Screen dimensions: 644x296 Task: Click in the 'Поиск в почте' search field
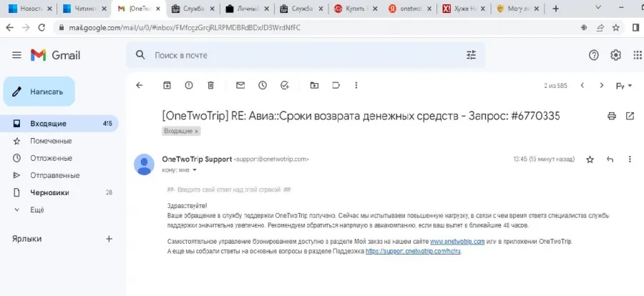coord(305,55)
